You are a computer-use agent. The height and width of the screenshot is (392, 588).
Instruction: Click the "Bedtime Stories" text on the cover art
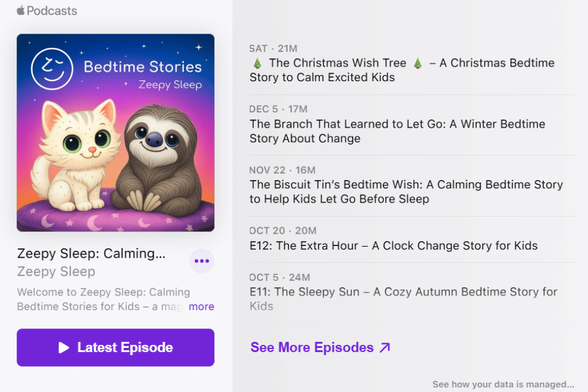142,67
